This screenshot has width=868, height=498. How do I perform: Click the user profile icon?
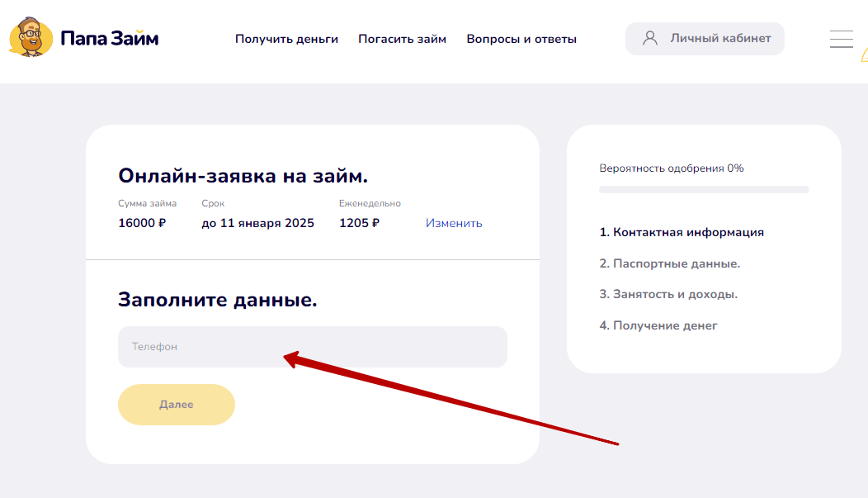[650, 38]
